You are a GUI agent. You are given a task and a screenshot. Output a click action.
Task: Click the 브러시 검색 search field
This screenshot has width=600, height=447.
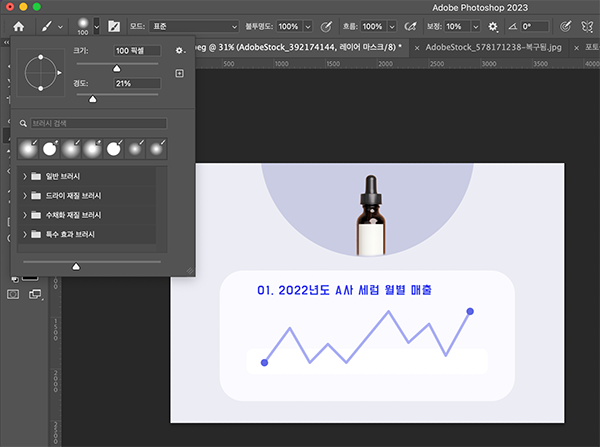click(x=100, y=123)
